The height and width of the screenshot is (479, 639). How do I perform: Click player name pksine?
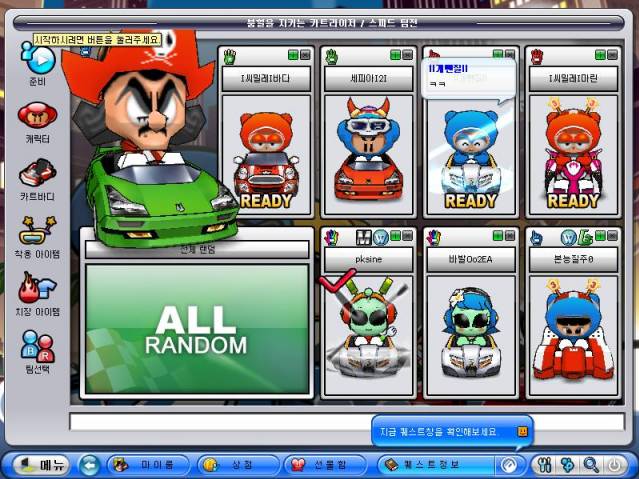368,259
